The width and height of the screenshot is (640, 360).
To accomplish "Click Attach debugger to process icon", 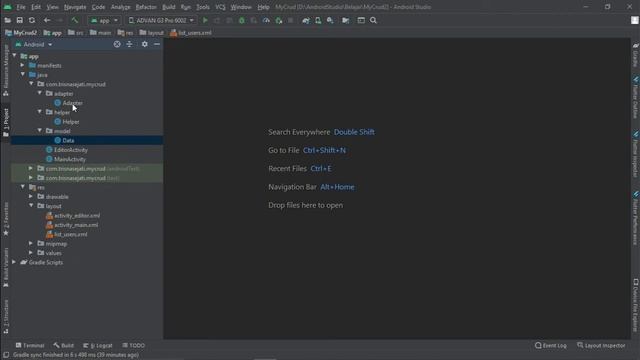I will [x=279, y=20].
